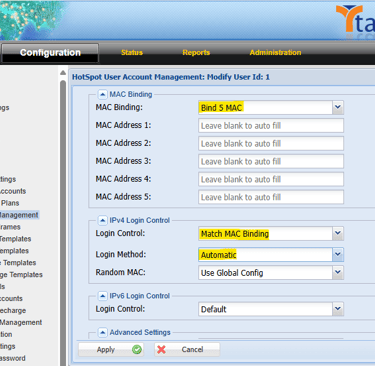Open the IPv4 Login Control dropdown arrow

pyautogui.click(x=338, y=233)
